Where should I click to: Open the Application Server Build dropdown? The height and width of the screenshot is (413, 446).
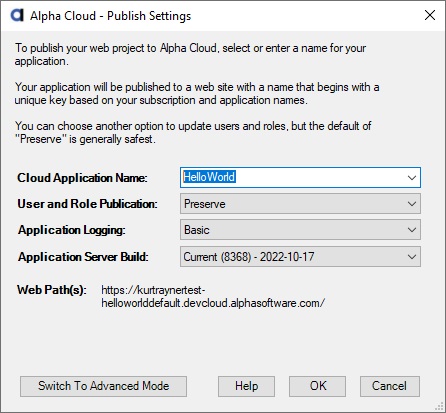pos(300,257)
